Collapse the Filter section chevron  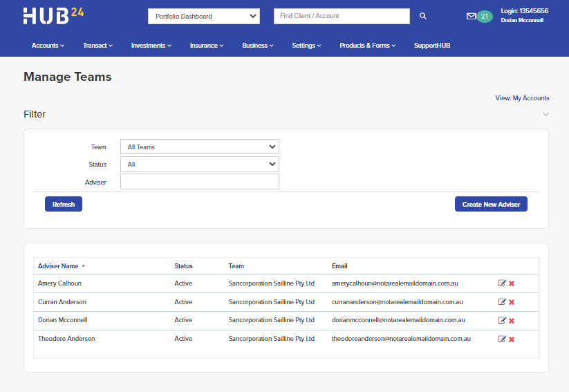545,114
